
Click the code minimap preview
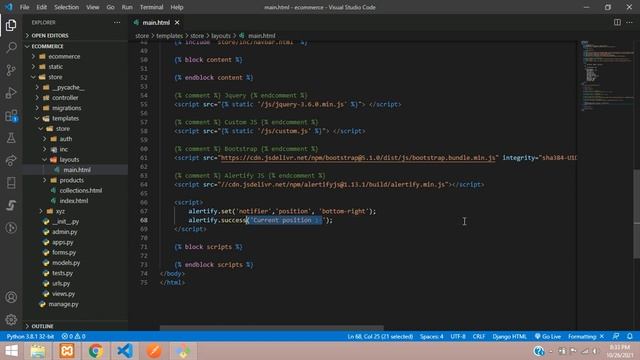(x=606, y=76)
